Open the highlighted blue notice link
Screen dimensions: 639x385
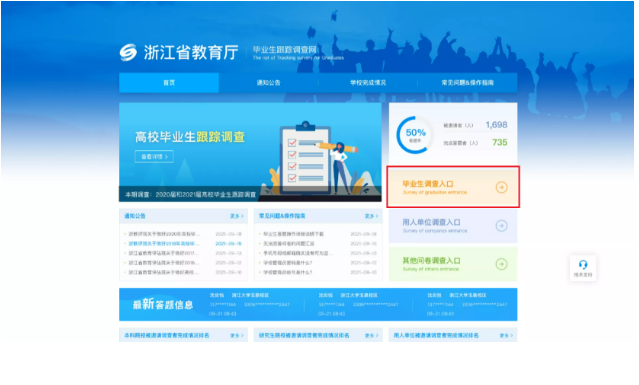point(164,244)
